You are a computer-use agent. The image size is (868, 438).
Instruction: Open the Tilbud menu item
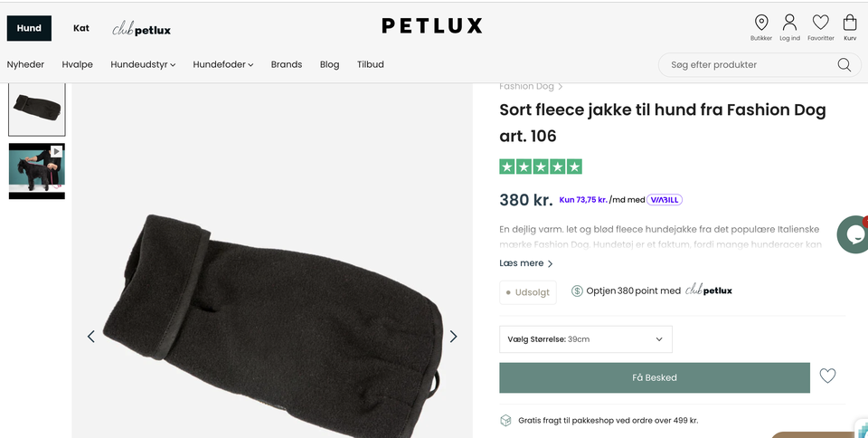click(x=371, y=65)
